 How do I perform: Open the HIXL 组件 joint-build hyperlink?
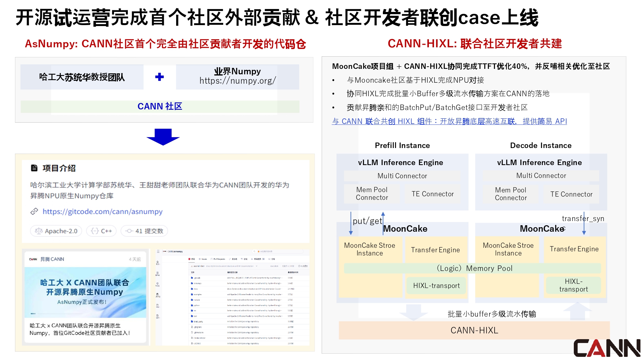click(449, 121)
